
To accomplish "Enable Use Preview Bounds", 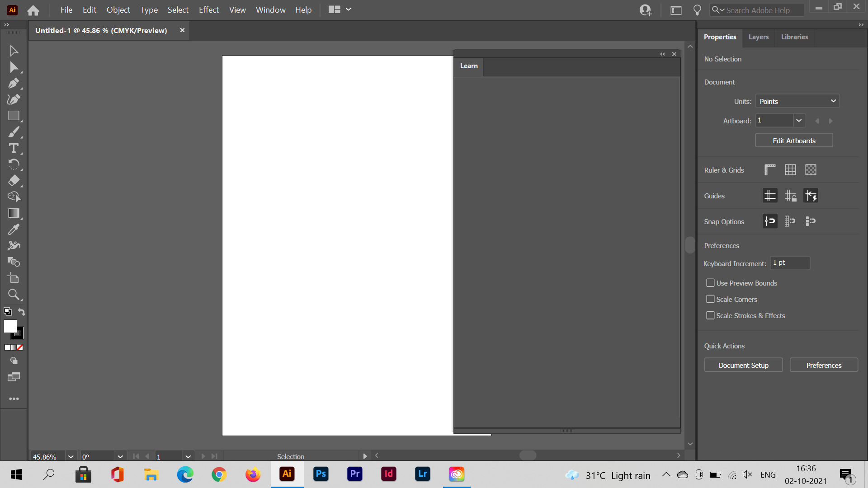I will [710, 282].
